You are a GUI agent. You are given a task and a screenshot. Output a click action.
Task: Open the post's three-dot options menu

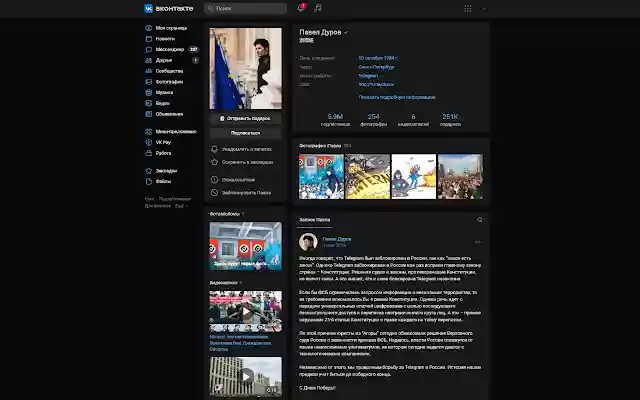pyautogui.click(x=478, y=242)
